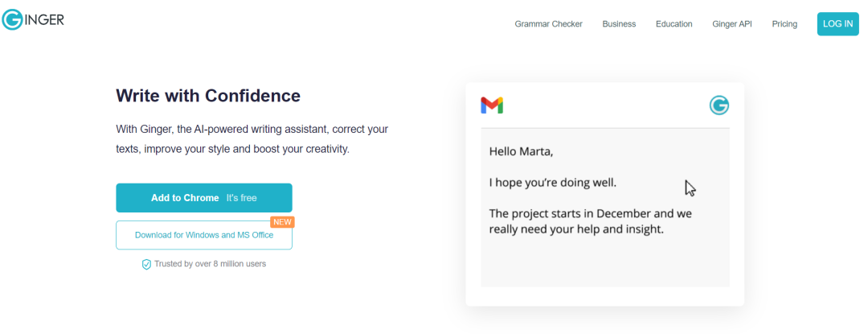Click the orange NEW badge

coord(281,222)
